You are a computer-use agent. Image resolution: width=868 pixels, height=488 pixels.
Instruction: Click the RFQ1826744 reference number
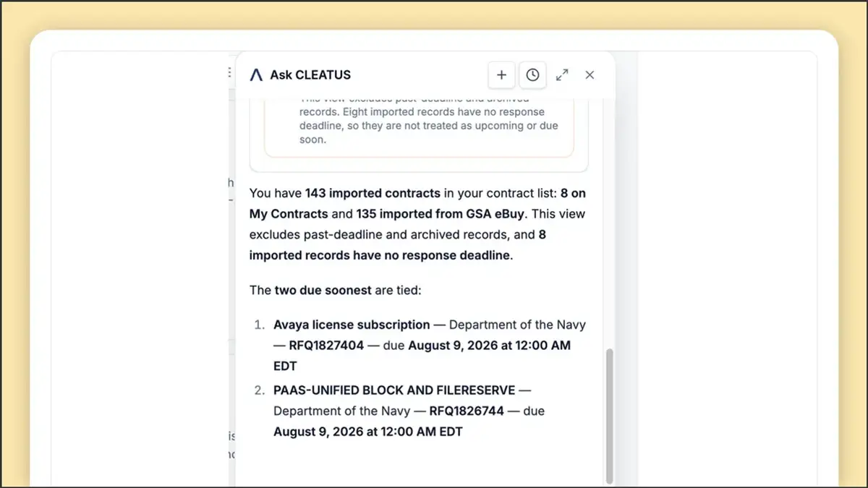467,411
